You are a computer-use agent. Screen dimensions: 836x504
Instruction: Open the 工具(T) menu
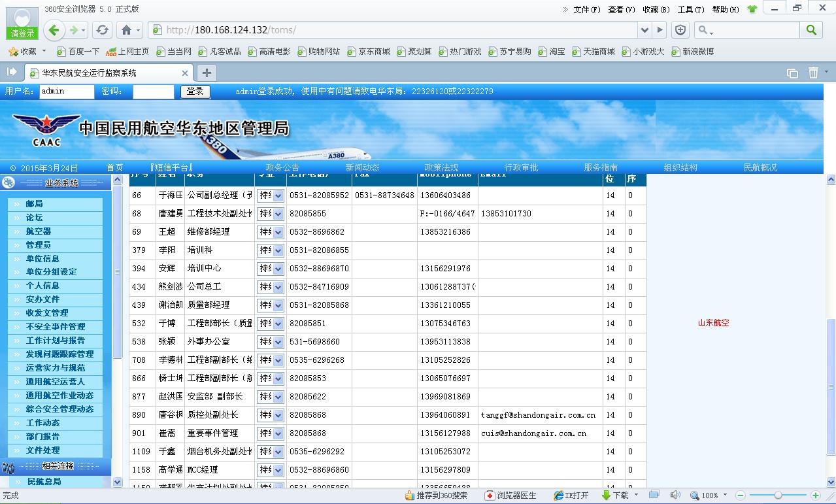(x=691, y=9)
